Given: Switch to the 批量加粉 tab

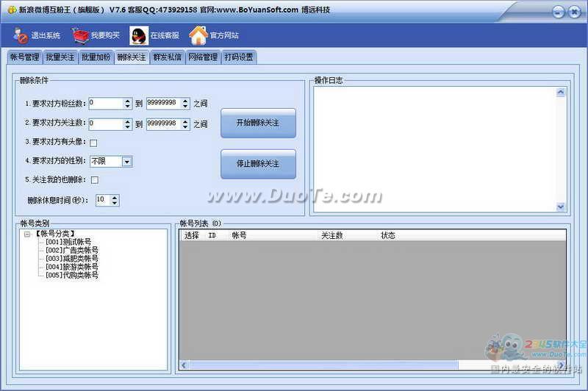Looking at the screenshot, I should [x=96, y=57].
